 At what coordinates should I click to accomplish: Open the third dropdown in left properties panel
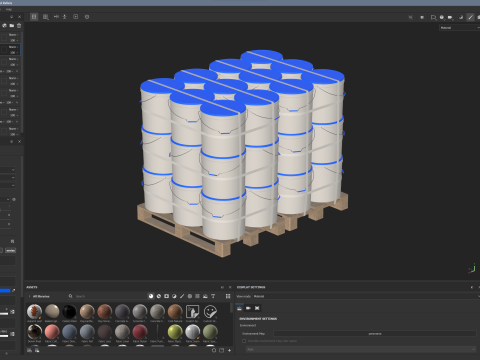(8, 186)
